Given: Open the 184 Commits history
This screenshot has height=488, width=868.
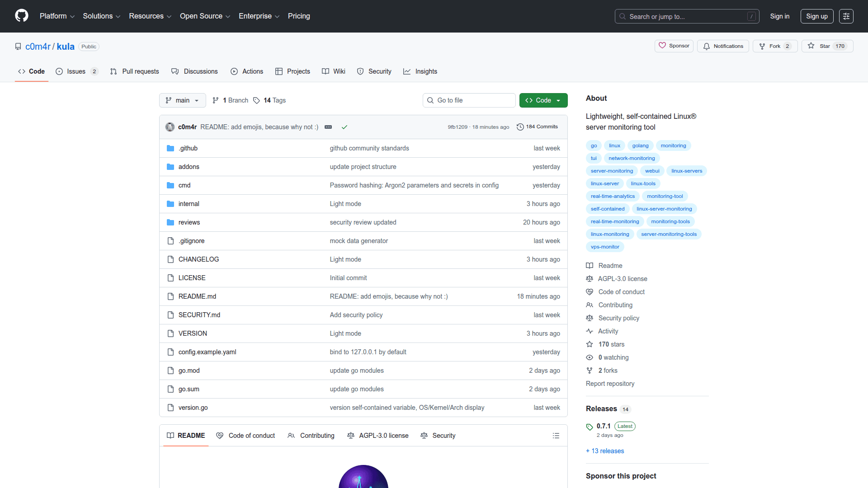Looking at the screenshot, I should (x=537, y=127).
